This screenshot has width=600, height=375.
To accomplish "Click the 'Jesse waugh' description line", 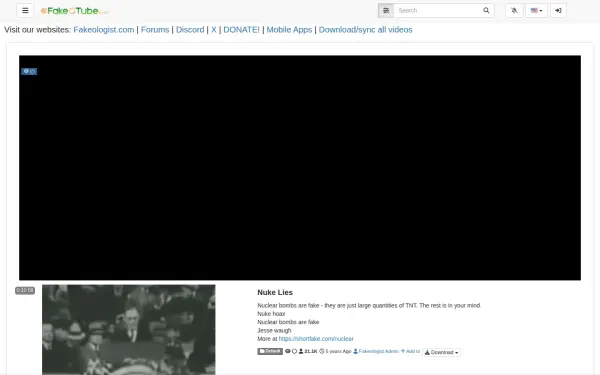I will (x=274, y=330).
